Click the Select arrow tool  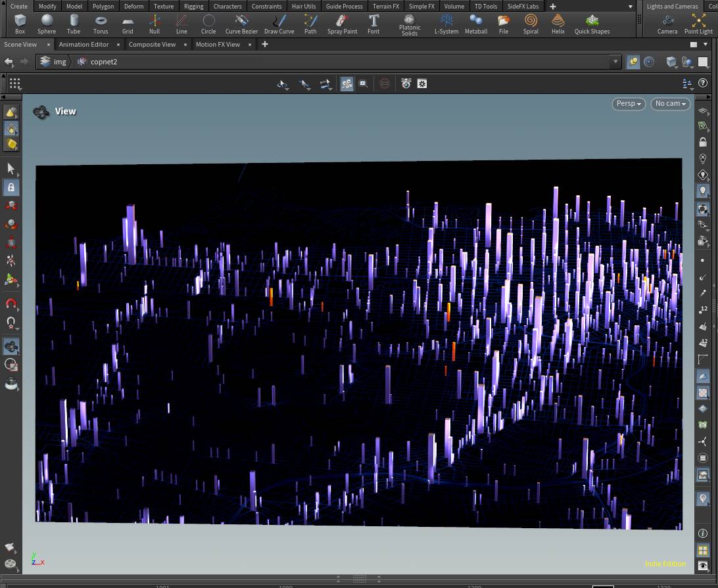pyautogui.click(x=11, y=169)
